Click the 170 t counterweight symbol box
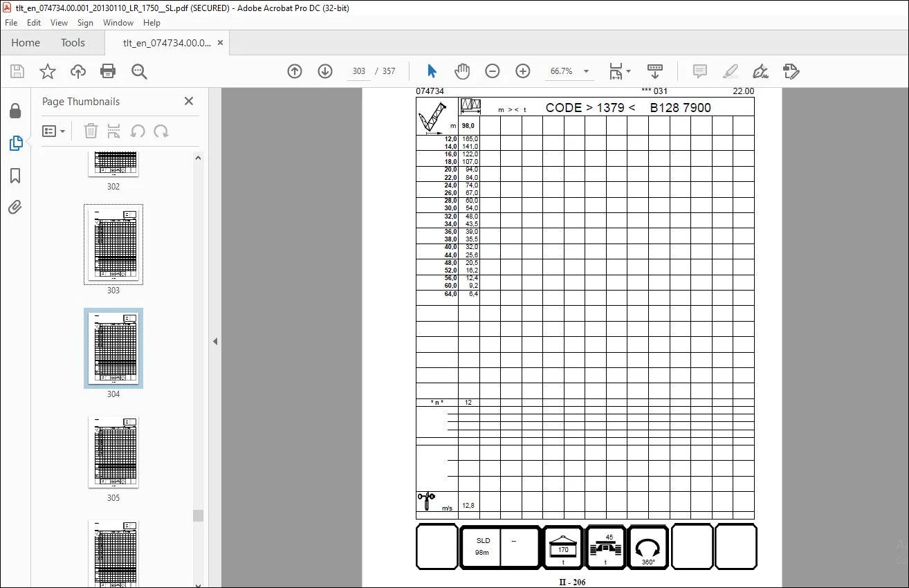909x588 pixels. tap(563, 546)
